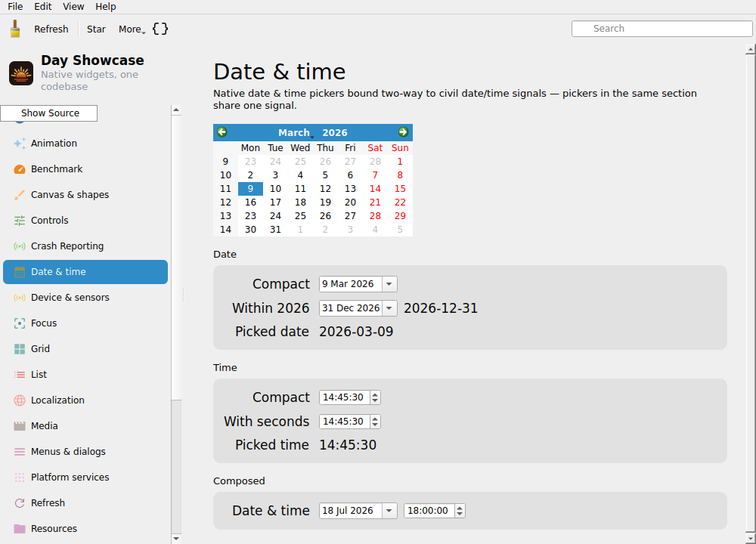This screenshot has width=756, height=544.
Task: Open the File menu
Action: (x=15, y=7)
